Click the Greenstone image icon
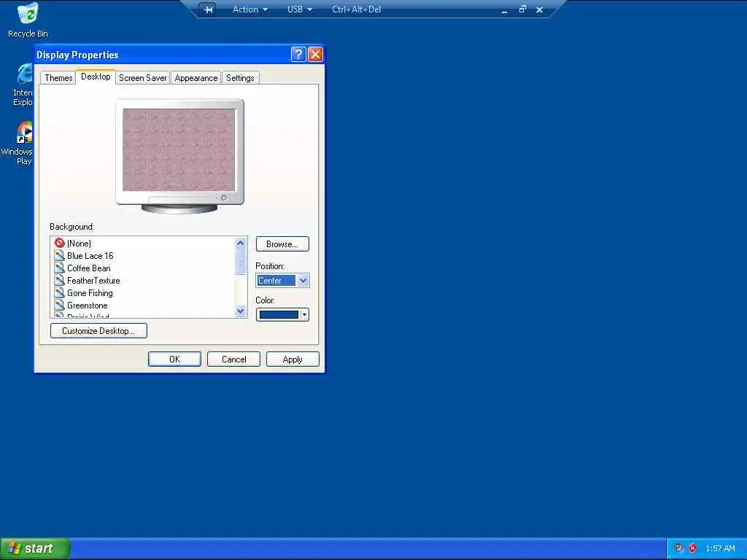The height and width of the screenshot is (560, 747). coord(59,305)
